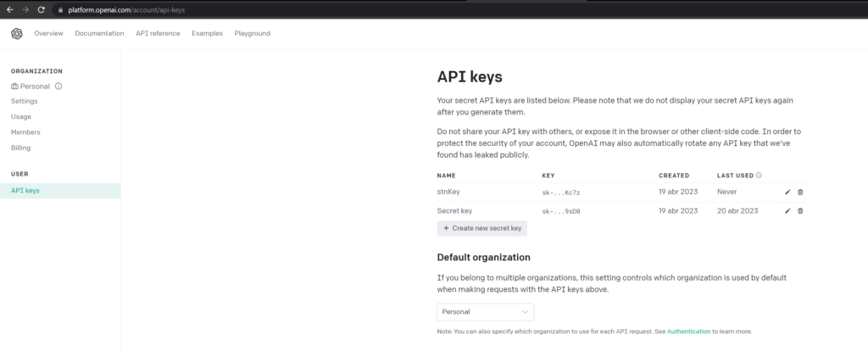
Task: Click the Default organization heading
Action: (x=484, y=257)
